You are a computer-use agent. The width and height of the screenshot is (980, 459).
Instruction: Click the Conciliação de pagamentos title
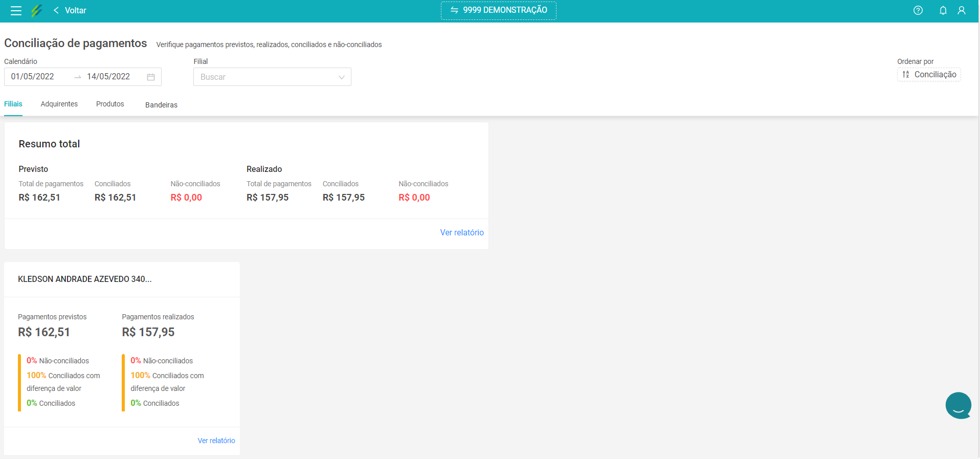(76, 43)
